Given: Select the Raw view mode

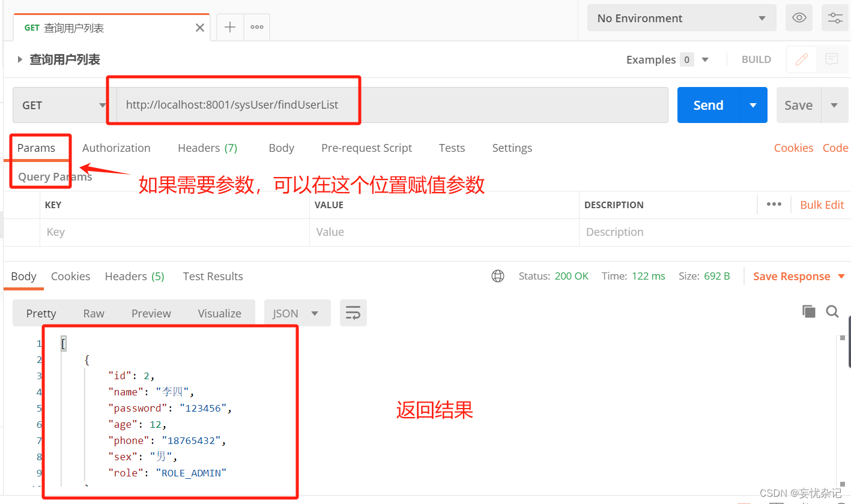Looking at the screenshot, I should point(94,313).
